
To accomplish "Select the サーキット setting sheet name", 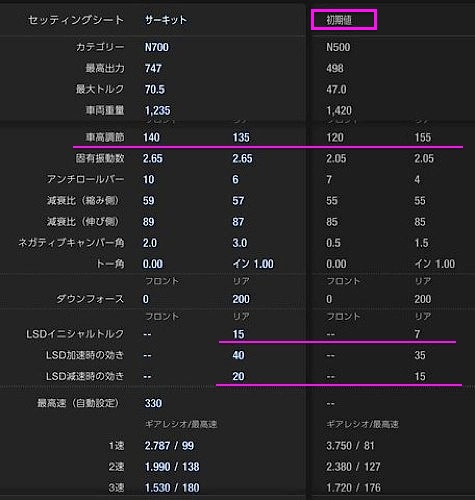I will 166,20.
